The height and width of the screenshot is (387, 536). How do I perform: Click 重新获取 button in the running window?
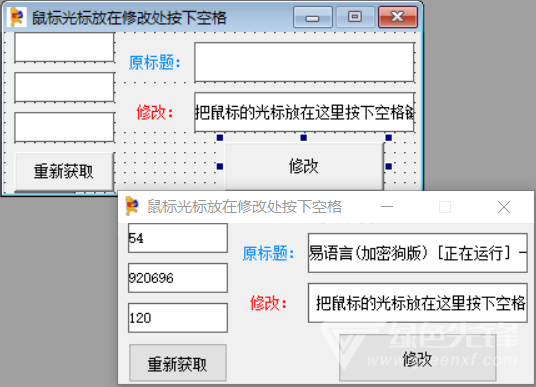click(178, 363)
